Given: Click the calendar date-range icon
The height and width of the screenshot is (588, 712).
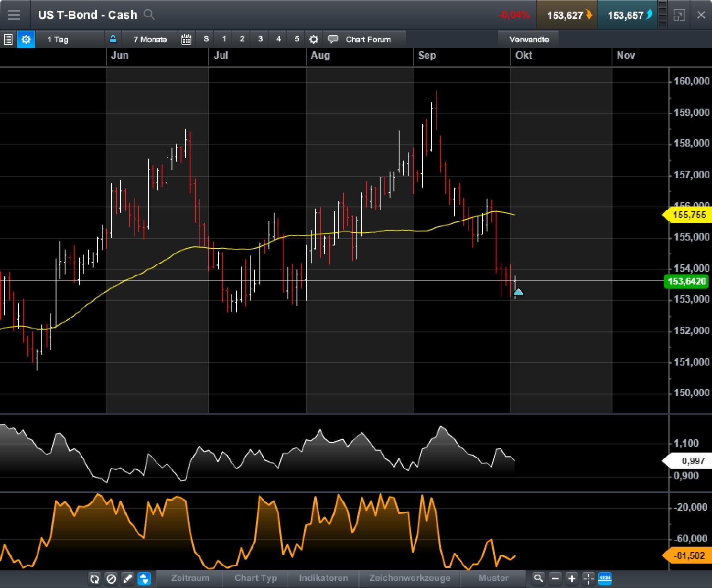Looking at the screenshot, I should (186, 39).
